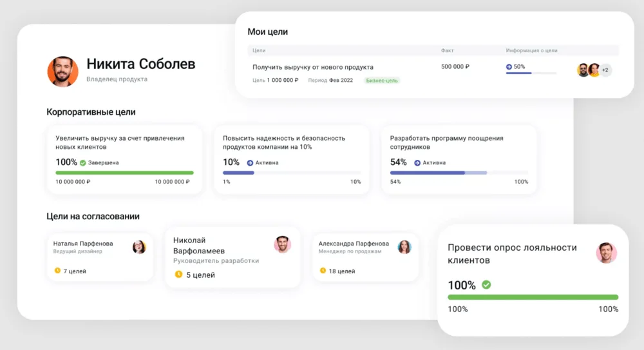Click the 54% progress bar on the поощрения card

(459, 173)
